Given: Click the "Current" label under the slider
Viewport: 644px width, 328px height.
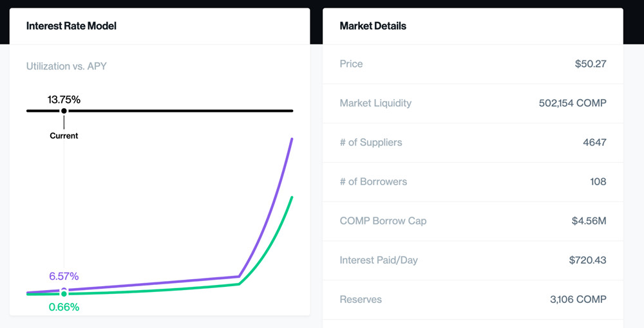Looking at the screenshot, I should 64,136.
